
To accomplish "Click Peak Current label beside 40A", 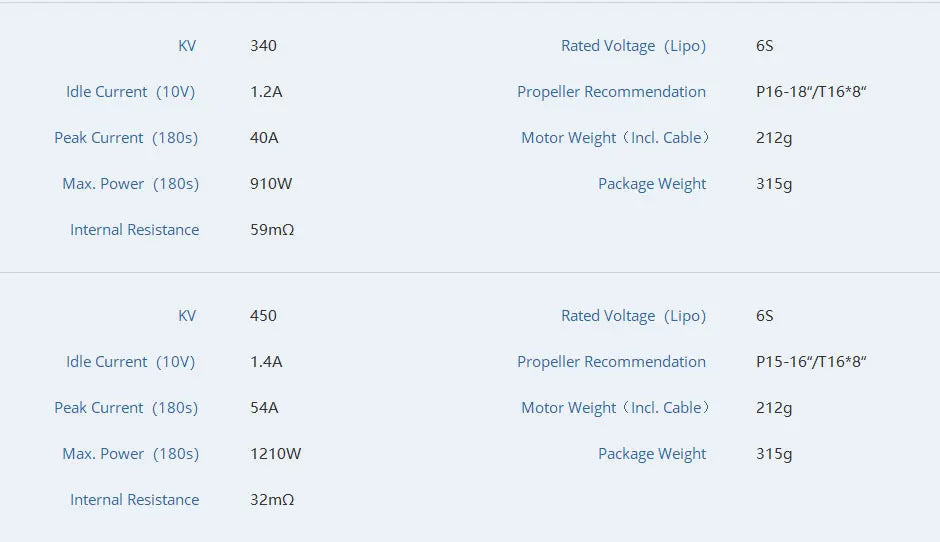I will coord(126,138).
